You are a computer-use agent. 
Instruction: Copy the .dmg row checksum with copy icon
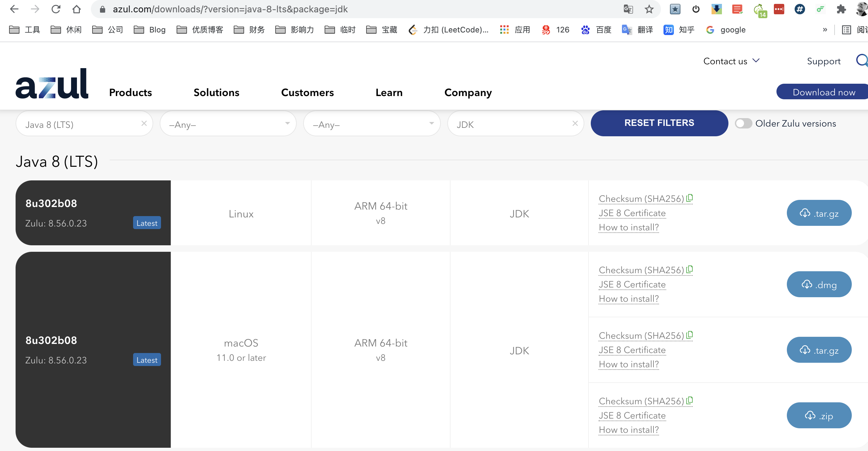pos(689,269)
